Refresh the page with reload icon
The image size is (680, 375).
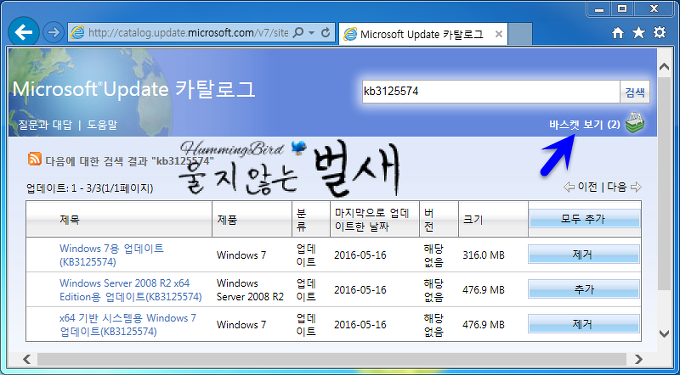click(326, 33)
